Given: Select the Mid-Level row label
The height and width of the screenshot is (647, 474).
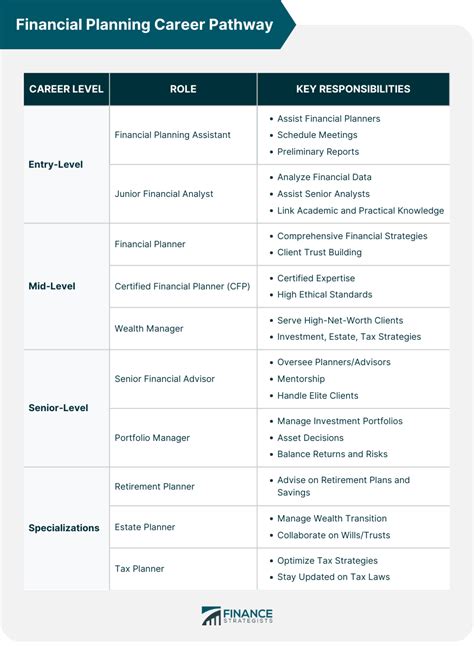Looking at the screenshot, I should pyautogui.click(x=52, y=286).
